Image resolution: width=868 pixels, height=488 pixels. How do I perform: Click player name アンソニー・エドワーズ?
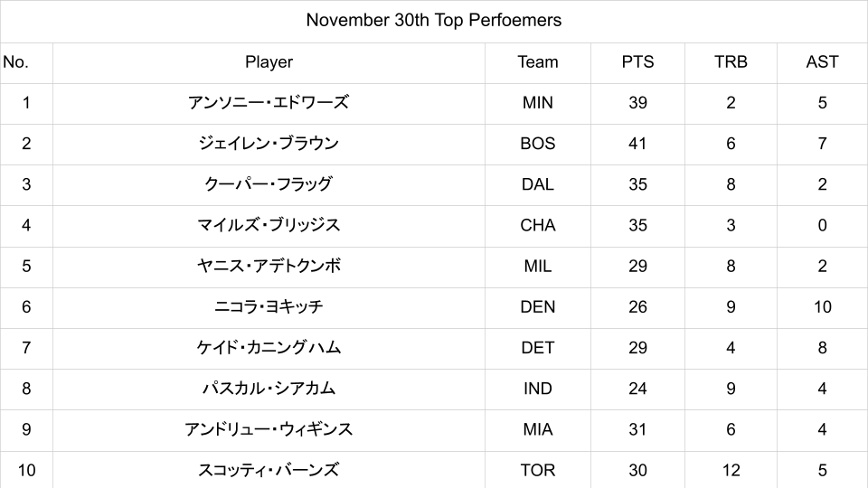[x=269, y=103]
